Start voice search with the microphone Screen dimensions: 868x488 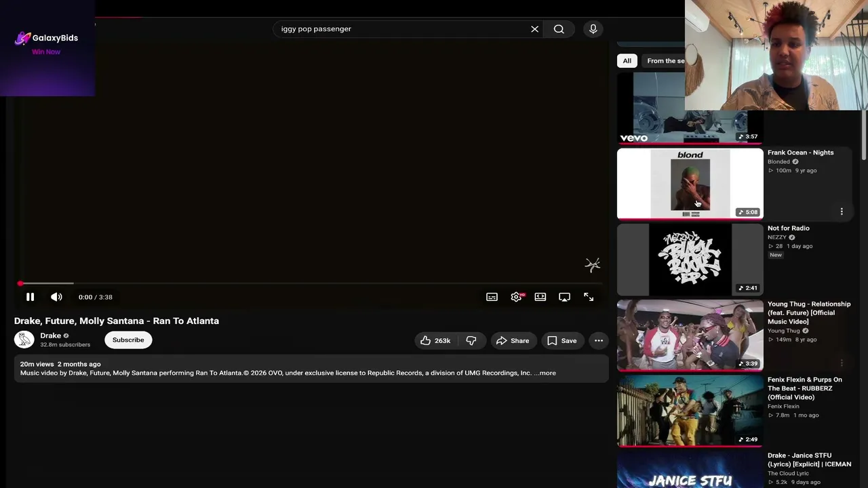coord(593,29)
